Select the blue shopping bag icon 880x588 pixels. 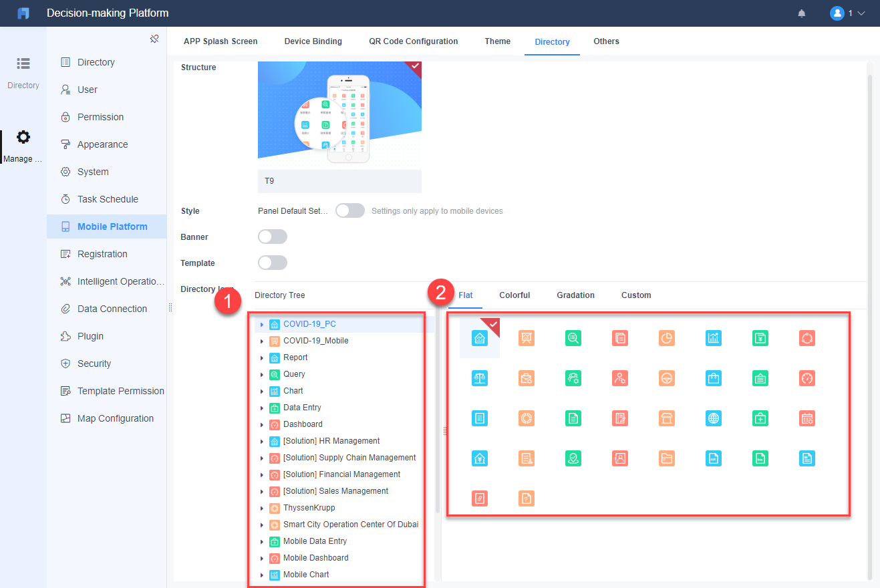(x=713, y=378)
